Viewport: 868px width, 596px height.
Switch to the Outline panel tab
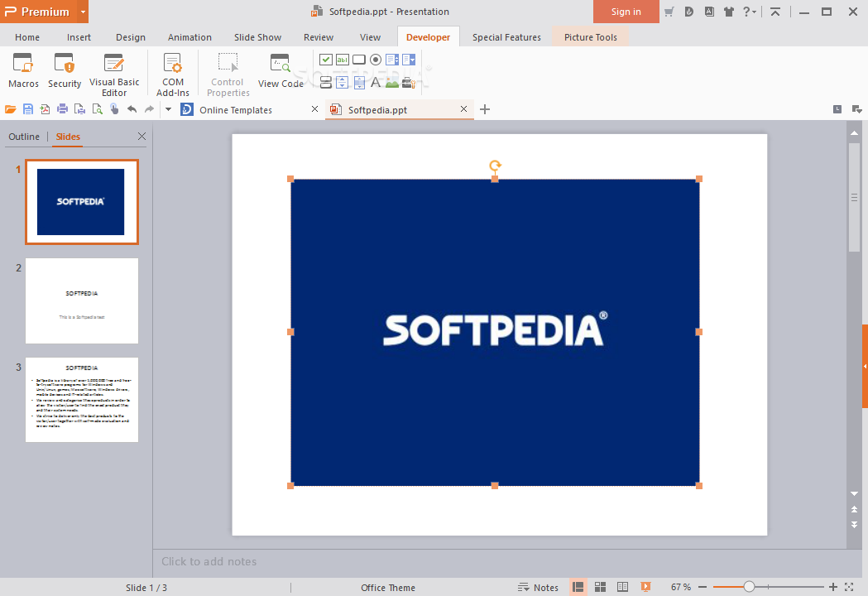pos(24,137)
